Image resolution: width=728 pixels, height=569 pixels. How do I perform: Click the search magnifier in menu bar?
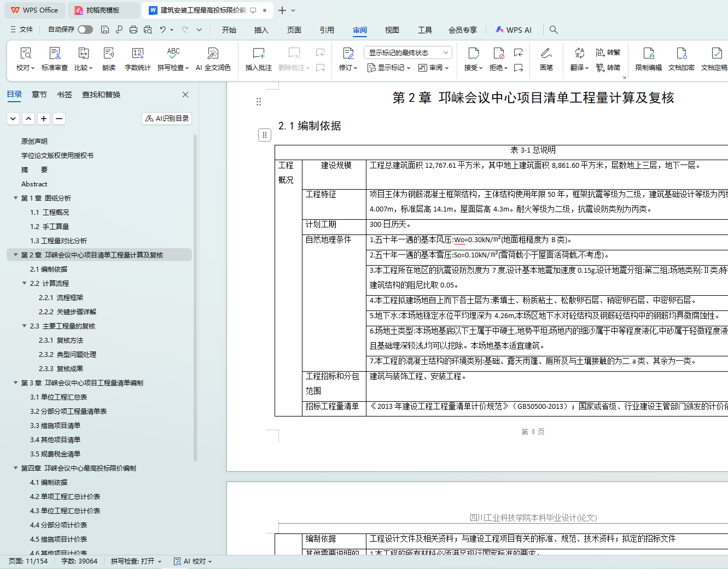pos(554,30)
